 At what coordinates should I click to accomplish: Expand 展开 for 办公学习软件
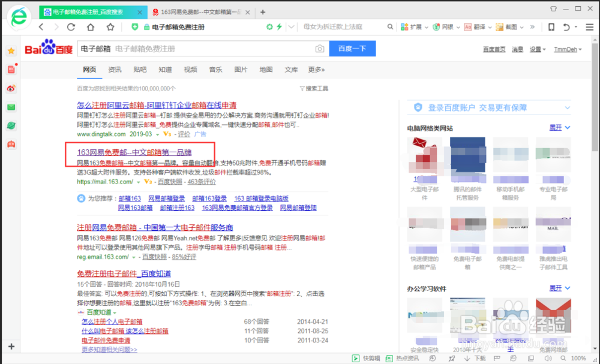tap(559, 288)
